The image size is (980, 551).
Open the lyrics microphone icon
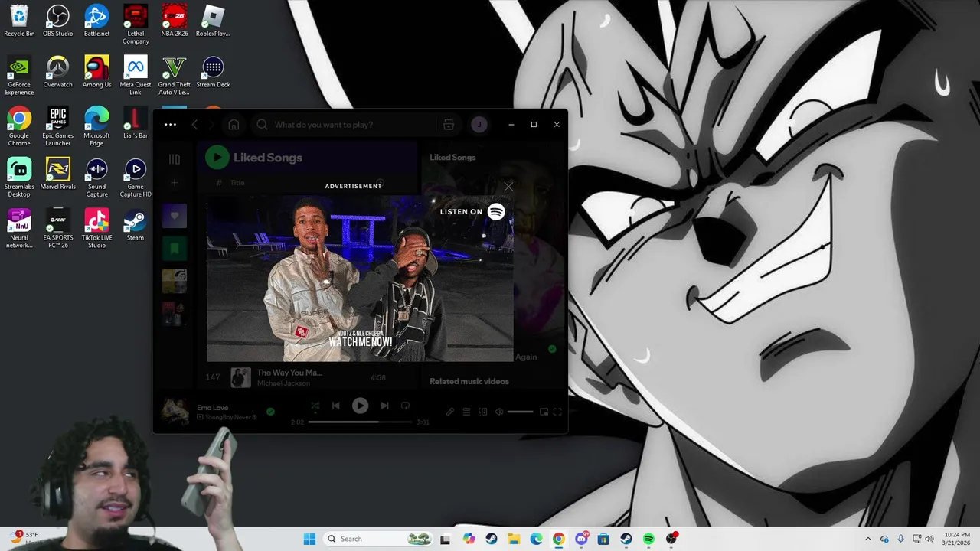tap(450, 412)
